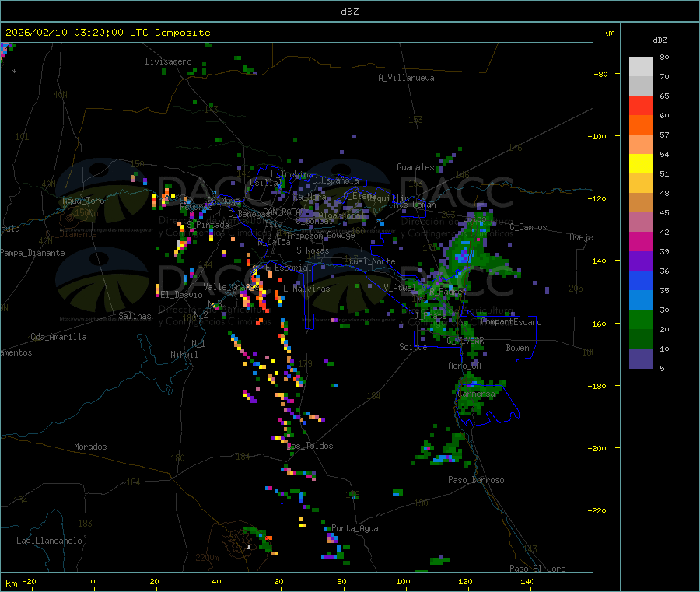
Task: Click the -20 km x-axis tick label
Action: tap(29, 581)
